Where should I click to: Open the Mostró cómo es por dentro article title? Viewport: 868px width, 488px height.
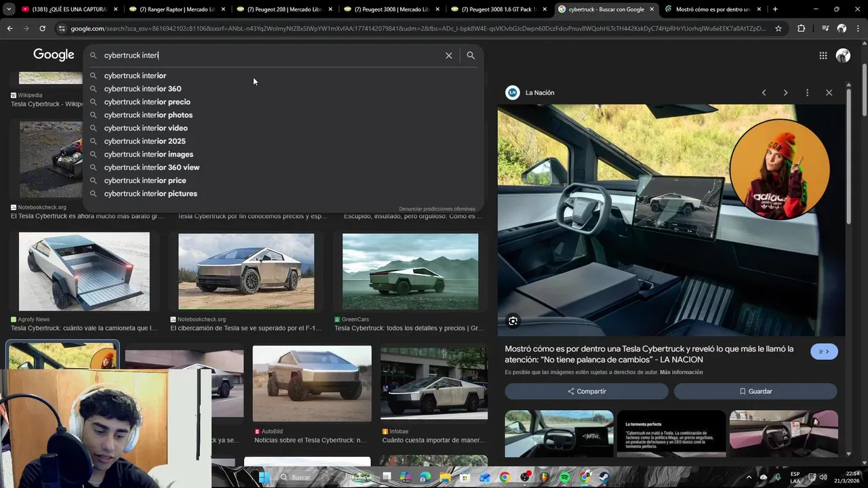[x=649, y=354]
